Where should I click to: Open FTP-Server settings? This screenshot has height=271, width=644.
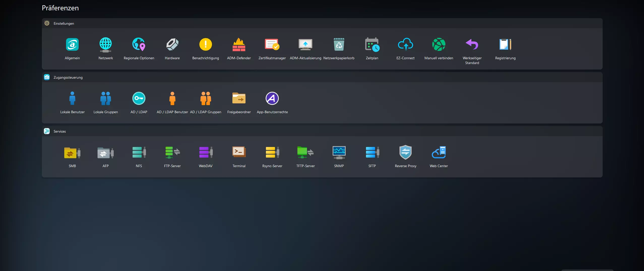172,153
